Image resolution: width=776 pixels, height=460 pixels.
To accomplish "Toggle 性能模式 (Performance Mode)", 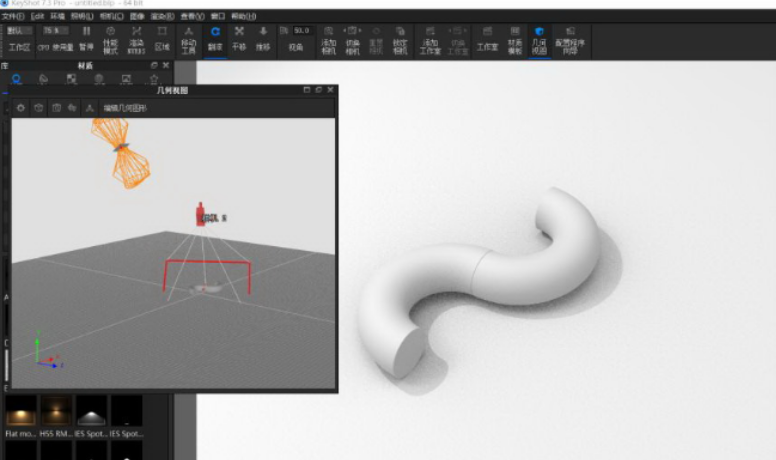I will click(x=111, y=38).
